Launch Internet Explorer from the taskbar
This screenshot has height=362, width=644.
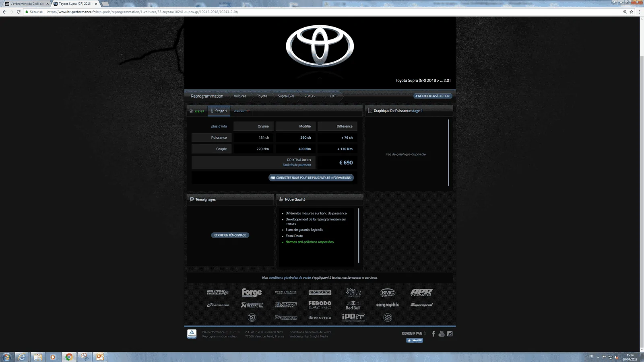[x=22, y=357]
